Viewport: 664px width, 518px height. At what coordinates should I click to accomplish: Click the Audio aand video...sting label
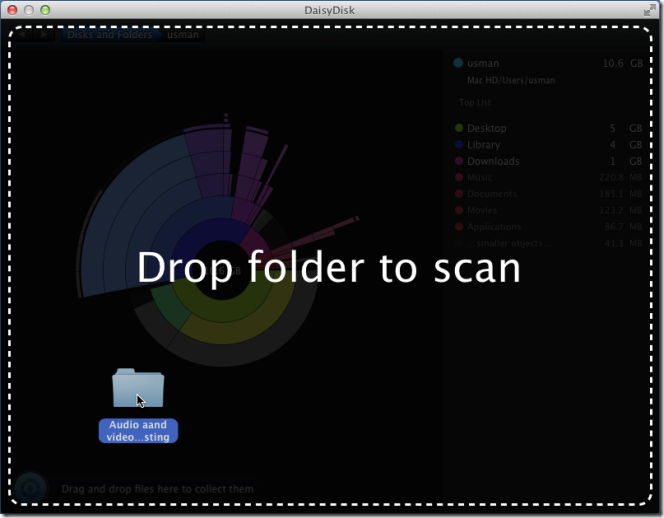[x=138, y=431]
